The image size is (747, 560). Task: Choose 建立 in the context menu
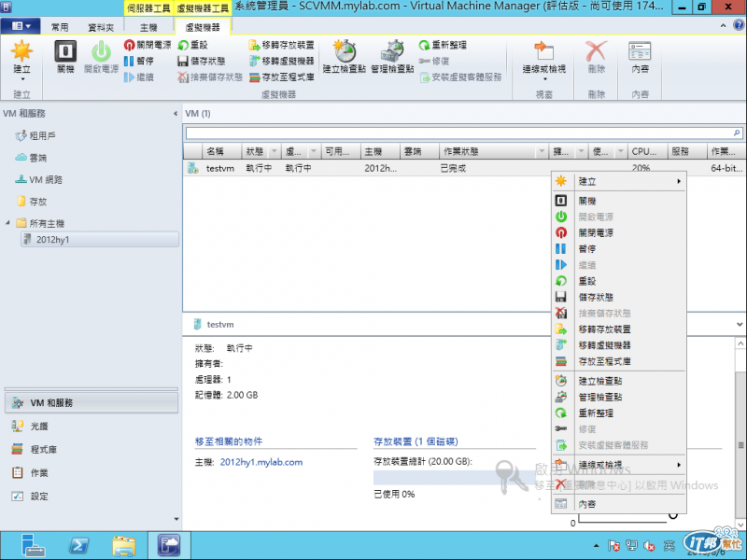tap(618, 181)
